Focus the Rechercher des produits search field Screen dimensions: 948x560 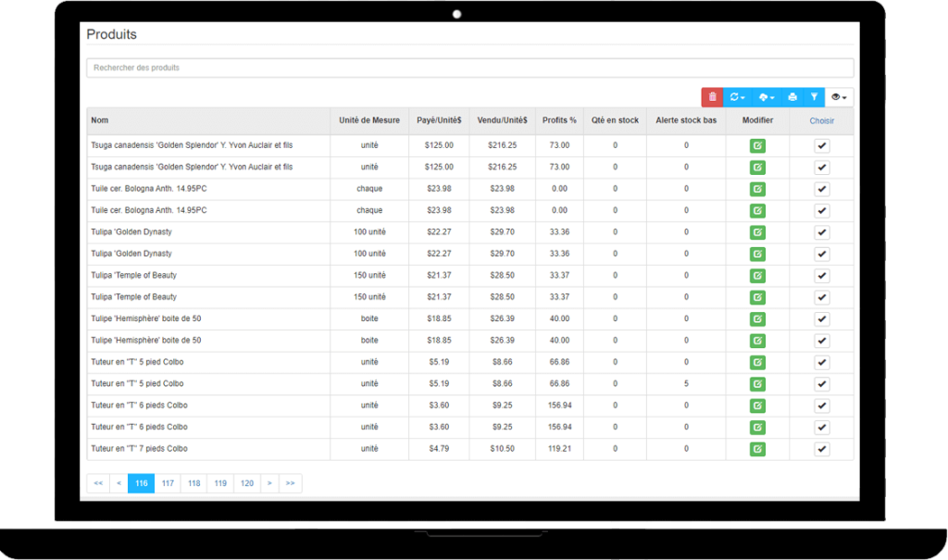click(469, 68)
